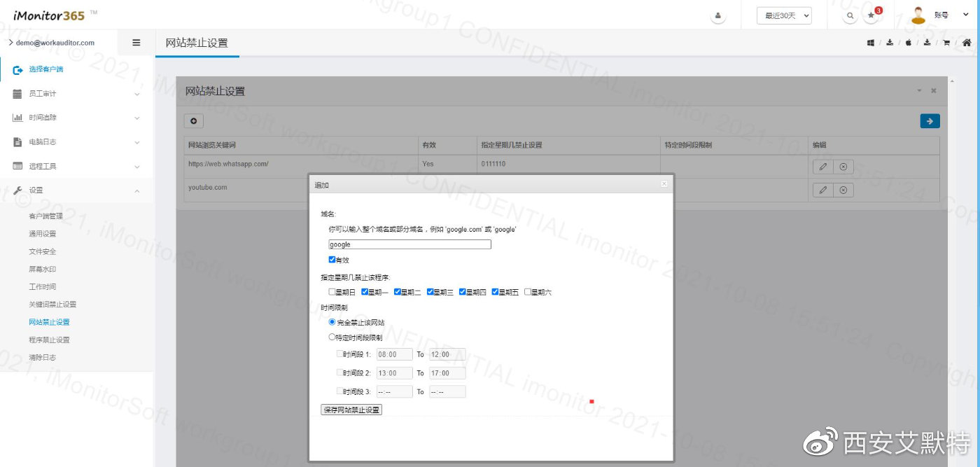
Task: Click the 时间追踪 chart icon
Action: pos(17,118)
